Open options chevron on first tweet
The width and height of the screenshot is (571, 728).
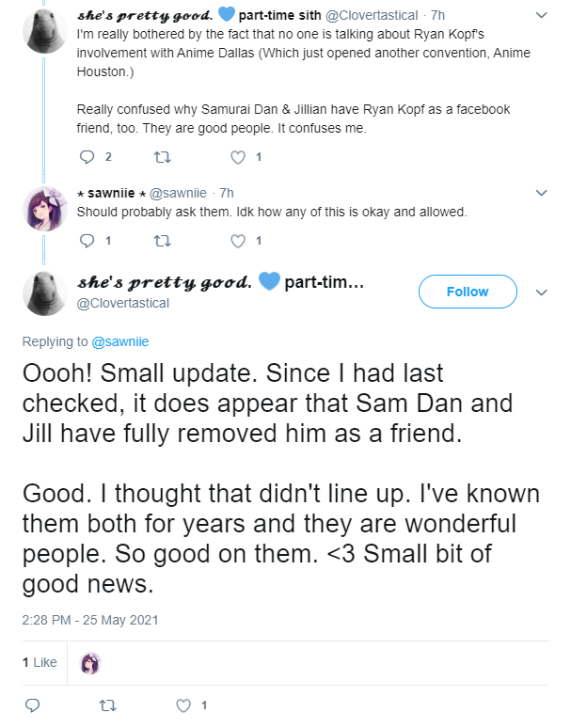[x=541, y=15]
